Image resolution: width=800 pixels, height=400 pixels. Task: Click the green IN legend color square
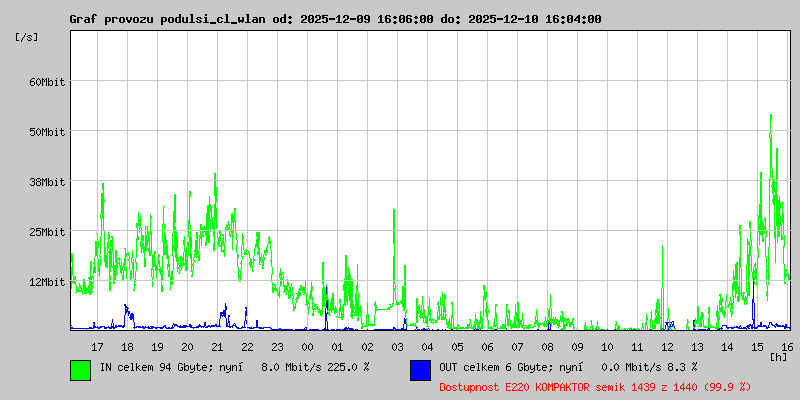(80, 369)
